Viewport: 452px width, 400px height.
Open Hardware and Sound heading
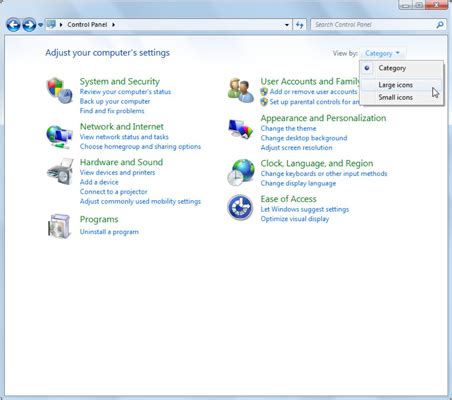pyautogui.click(x=121, y=162)
